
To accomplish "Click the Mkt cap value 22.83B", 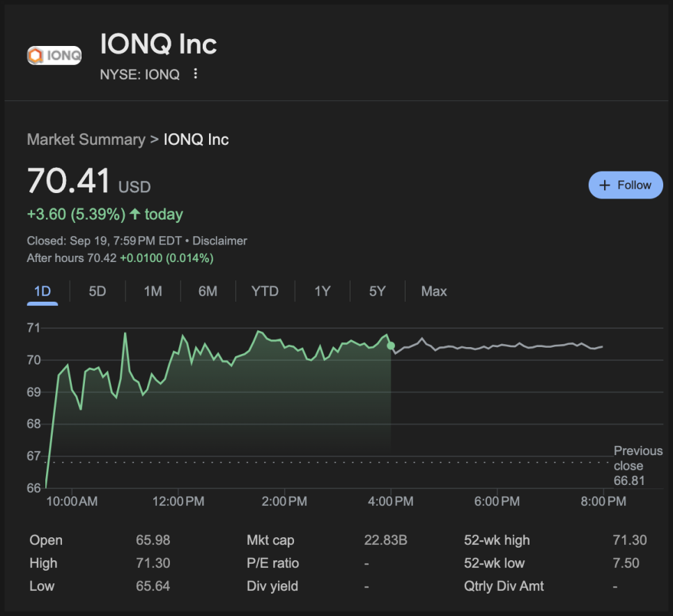I will [x=385, y=540].
